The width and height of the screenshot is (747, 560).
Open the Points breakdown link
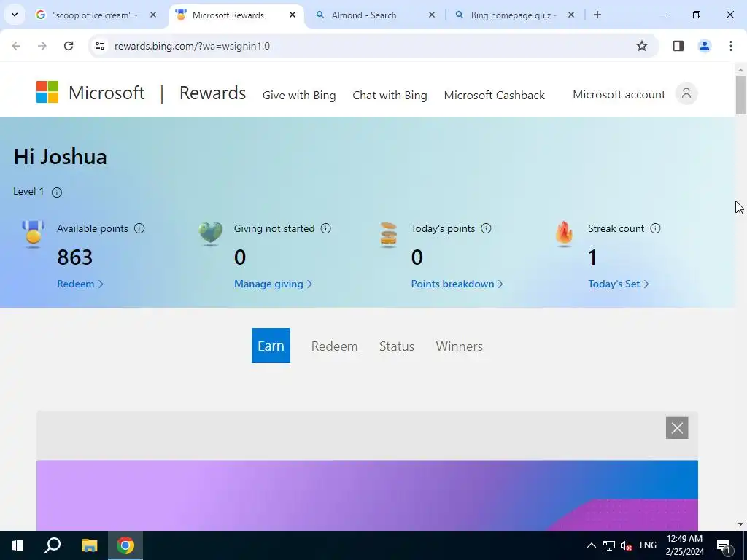tap(457, 284)
